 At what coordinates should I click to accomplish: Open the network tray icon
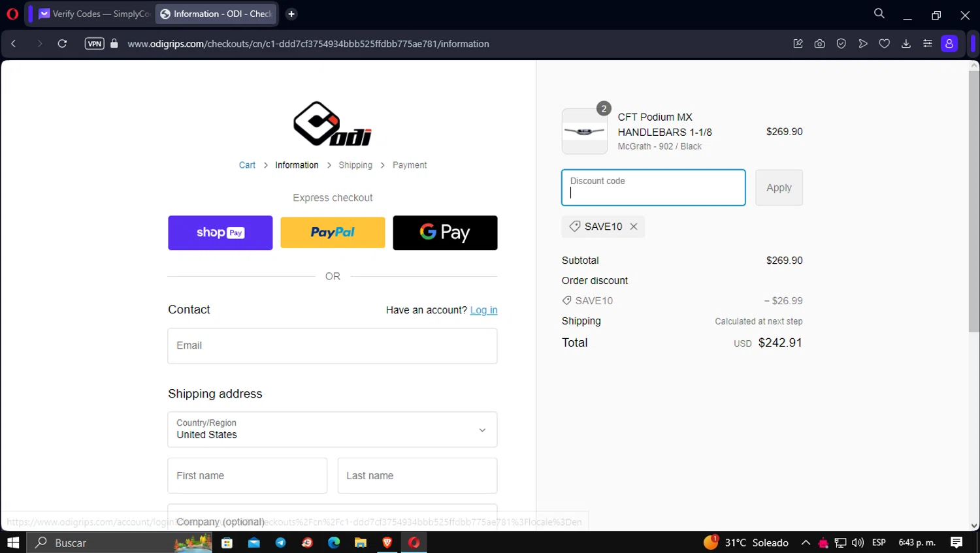841,543
